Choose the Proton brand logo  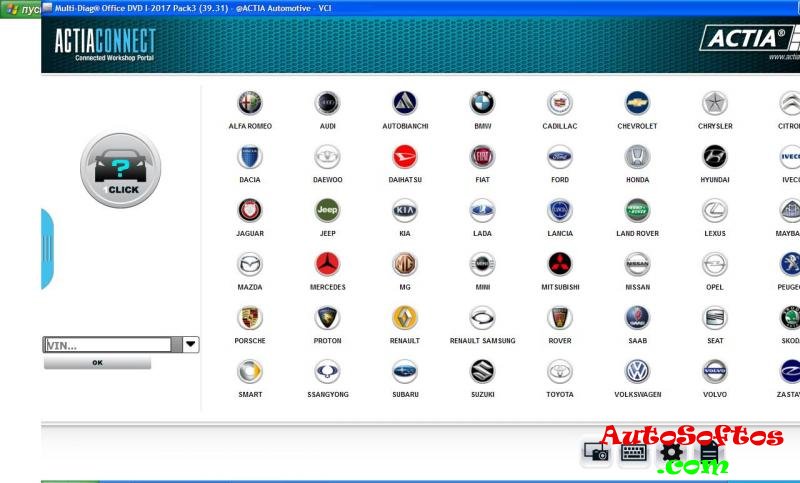click(x=327, y=318)
